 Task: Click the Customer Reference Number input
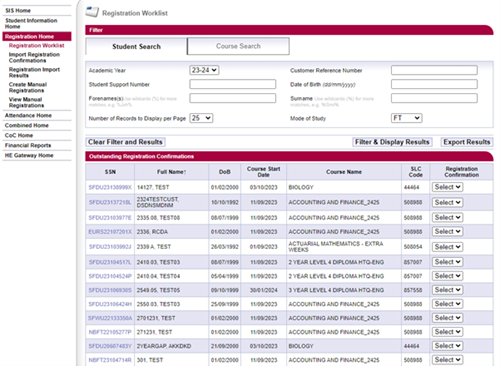click(x=434, y=70)
